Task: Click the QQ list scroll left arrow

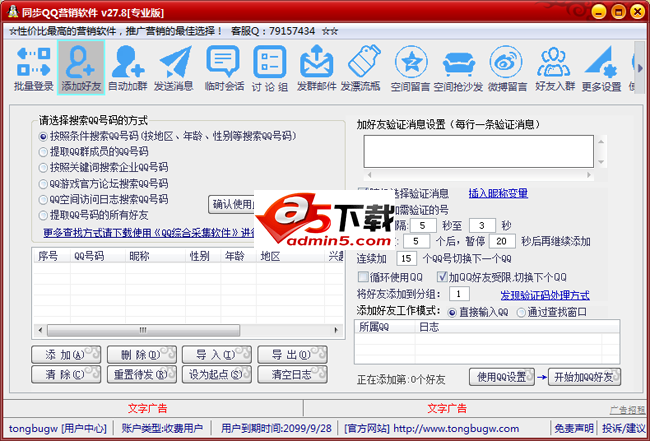Action: (40, 330)
